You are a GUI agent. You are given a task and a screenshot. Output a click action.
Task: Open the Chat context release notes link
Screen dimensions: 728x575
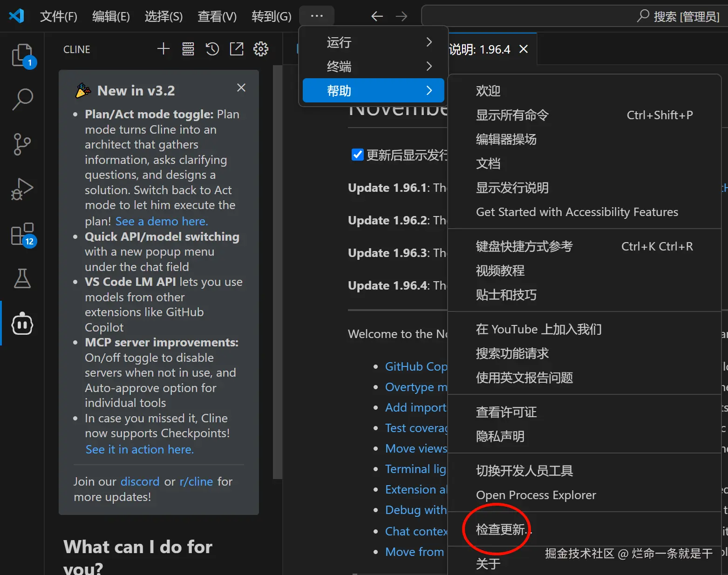click(416, 531)
